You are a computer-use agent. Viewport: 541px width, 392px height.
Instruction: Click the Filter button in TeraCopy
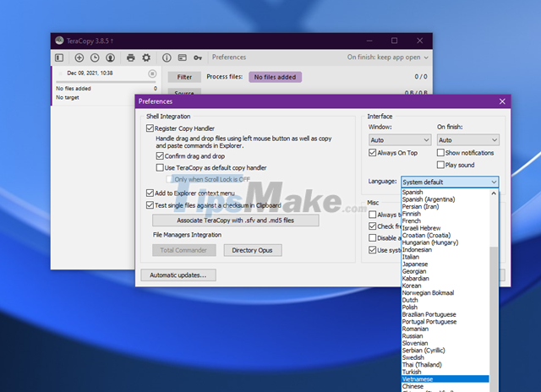(184, 77)
